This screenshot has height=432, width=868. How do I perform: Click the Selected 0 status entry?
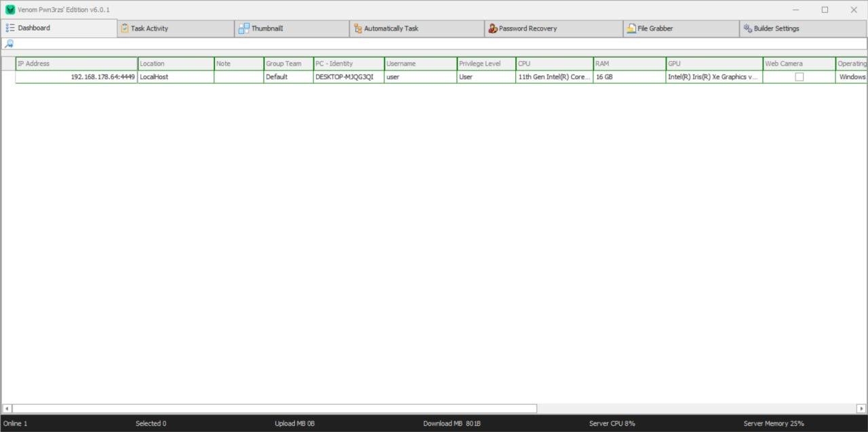point(151,424)
